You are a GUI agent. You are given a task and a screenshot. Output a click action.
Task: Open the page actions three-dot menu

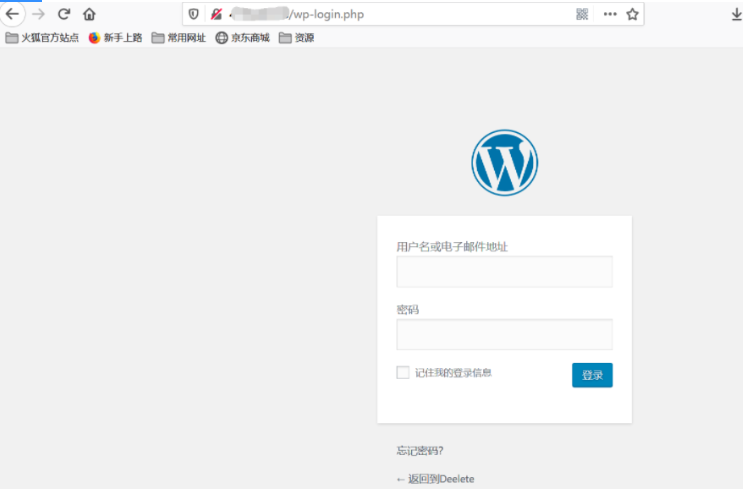[x=610, y=14]
